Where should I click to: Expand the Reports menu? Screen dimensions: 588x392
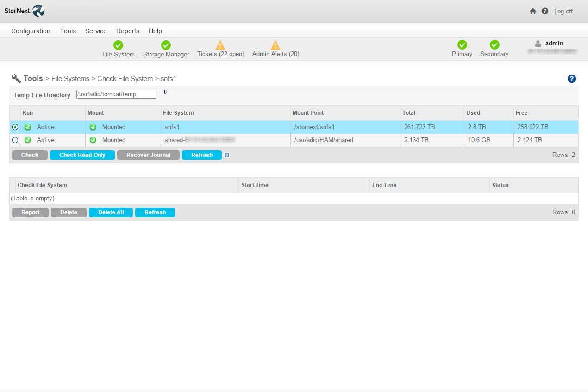pyautogui.click(x=127, y=31)
